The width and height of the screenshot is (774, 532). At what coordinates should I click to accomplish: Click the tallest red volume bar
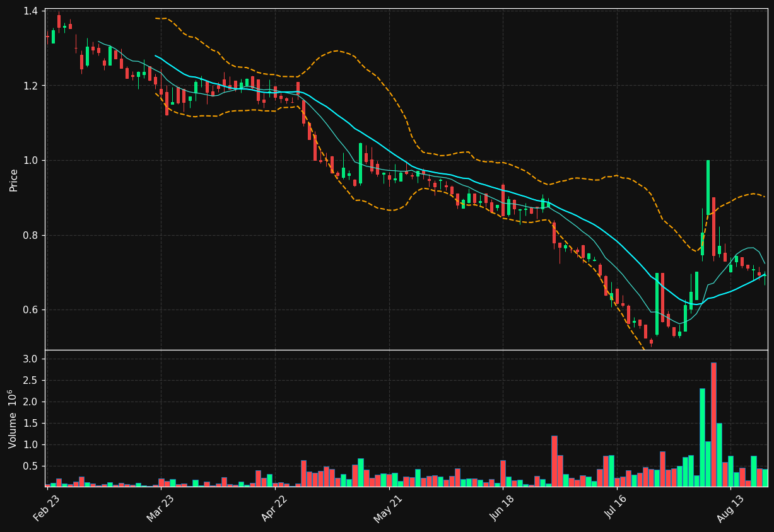coord(713,424)
